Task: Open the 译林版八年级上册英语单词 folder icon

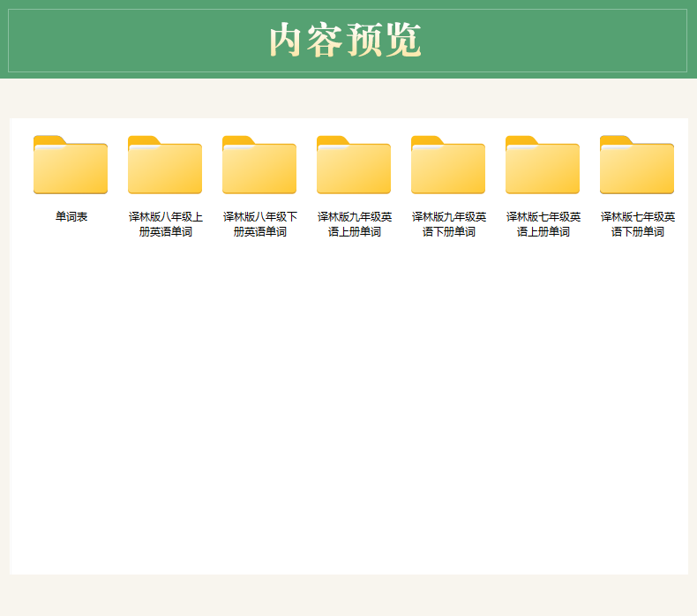Action: [165, 164]
